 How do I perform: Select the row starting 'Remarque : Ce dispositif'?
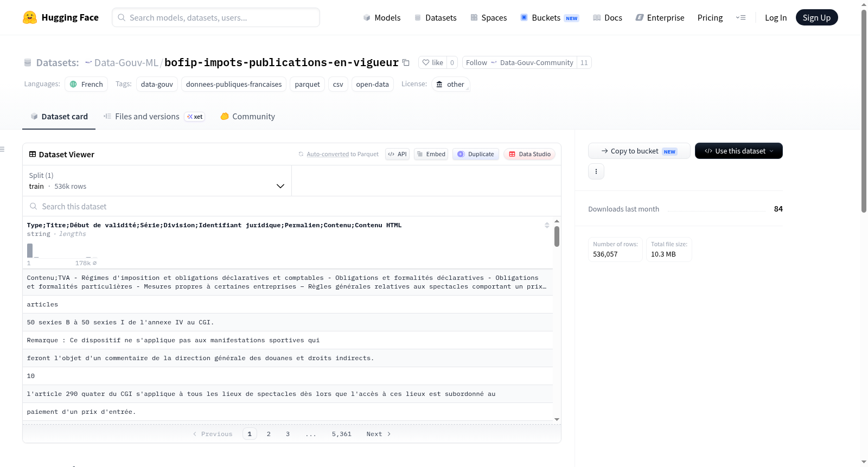click(288, 340)
